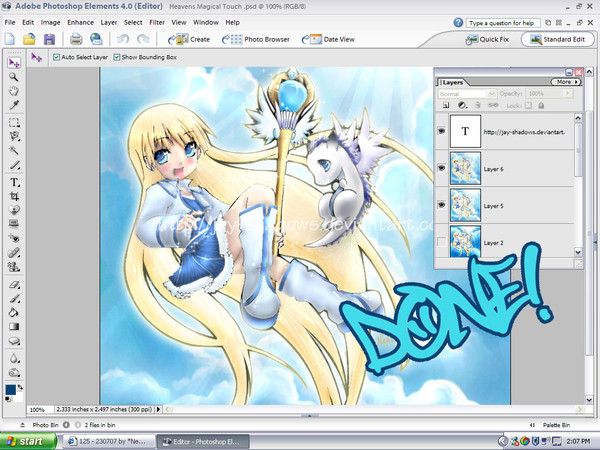Toggle lock transparent pixels
The image size is (600, 450).
[x=528, y=105]
